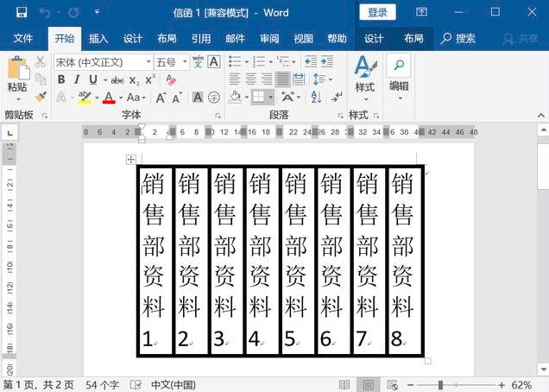Click the Cut scissors icon
Viewport: 549px width, 392px height.
tap(40, 62)
